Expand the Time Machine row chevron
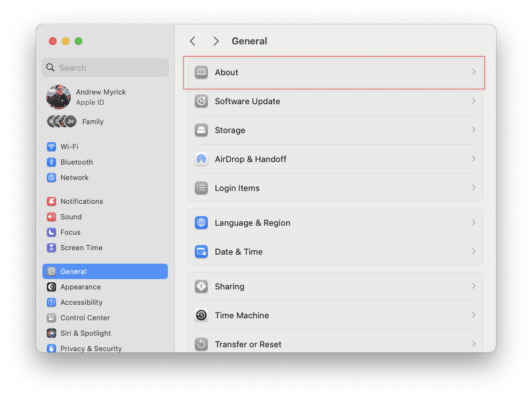 coord(473,315)
